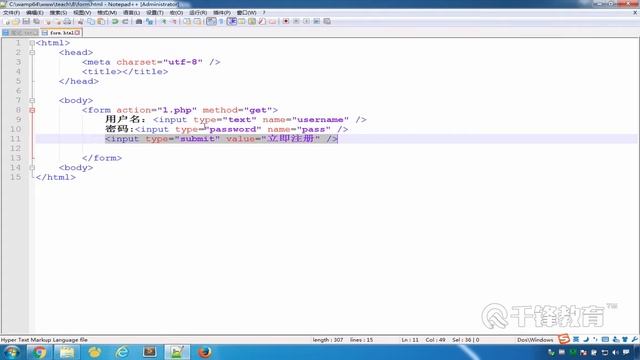Image resolution: width=640 pixels, height=360 pixels.
Task: Open the 搜索(S) menu
Action: [58, 13]
